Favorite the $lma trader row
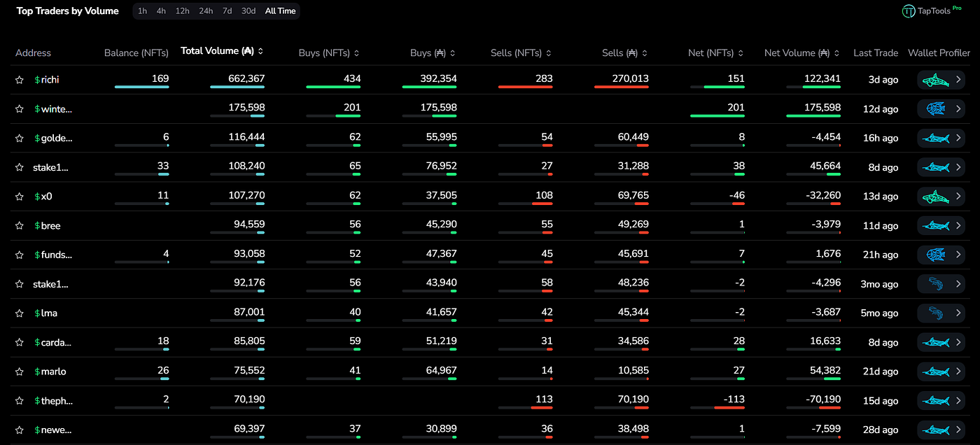Viewport: 980px width, 445px height. click(x=20, y=313)
